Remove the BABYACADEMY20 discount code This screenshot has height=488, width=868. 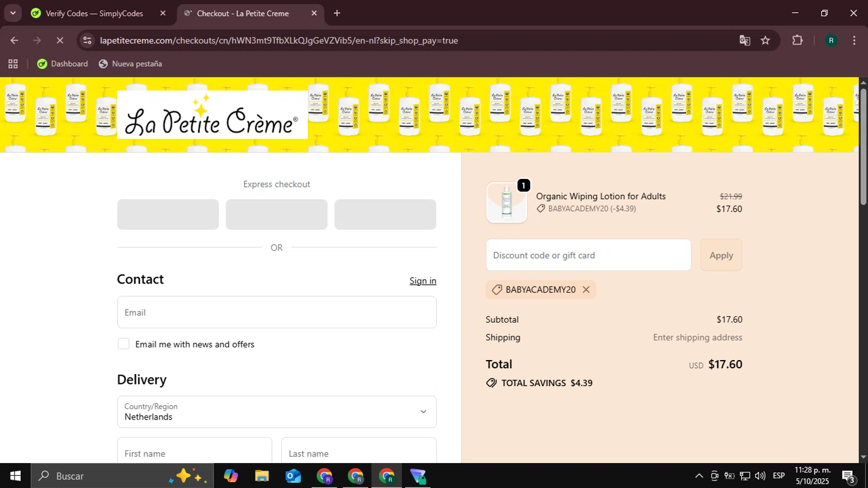[586, 289]
